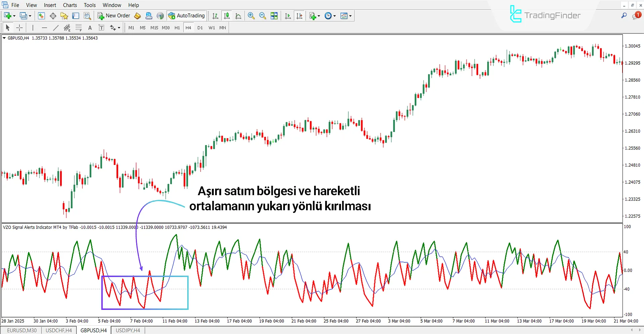The image size is (644, 334).
Task: Insert a text label on the chart
Action: 101,28
